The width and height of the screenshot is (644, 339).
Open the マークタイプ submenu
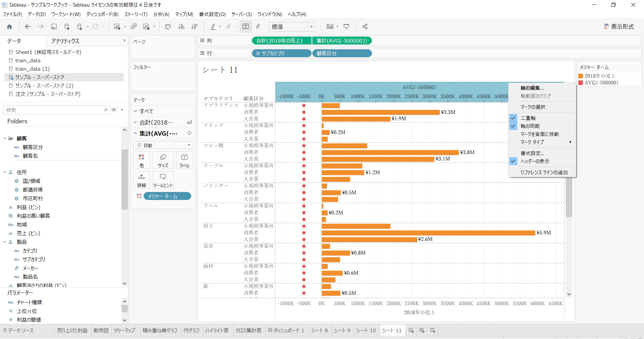click(x=542, y=142)
